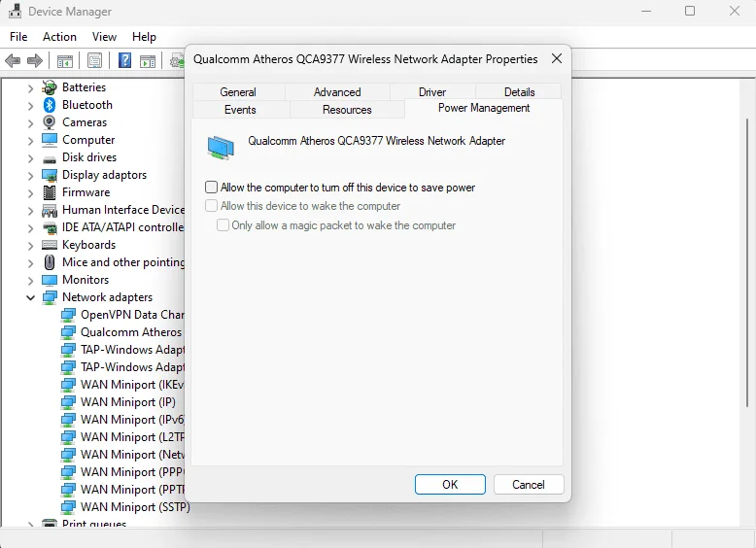Enable Allow computer to turn off device
Screen dimensions: 756x548
click(x=211, y=187)
